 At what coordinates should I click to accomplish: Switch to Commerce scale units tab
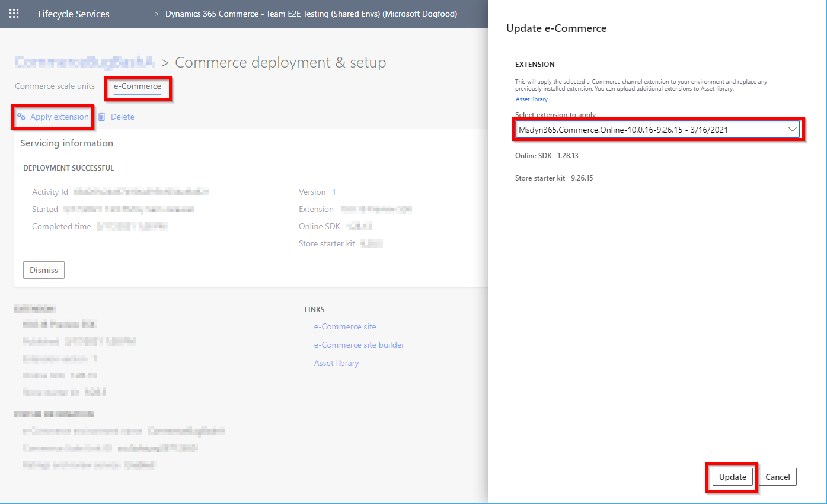(x=55, y=86)
